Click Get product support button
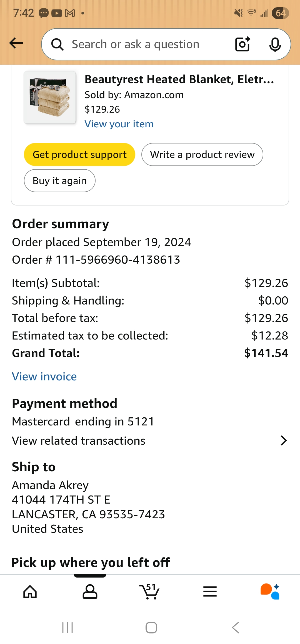This screenshot has width=300, height=644. [x=79, y=154]
